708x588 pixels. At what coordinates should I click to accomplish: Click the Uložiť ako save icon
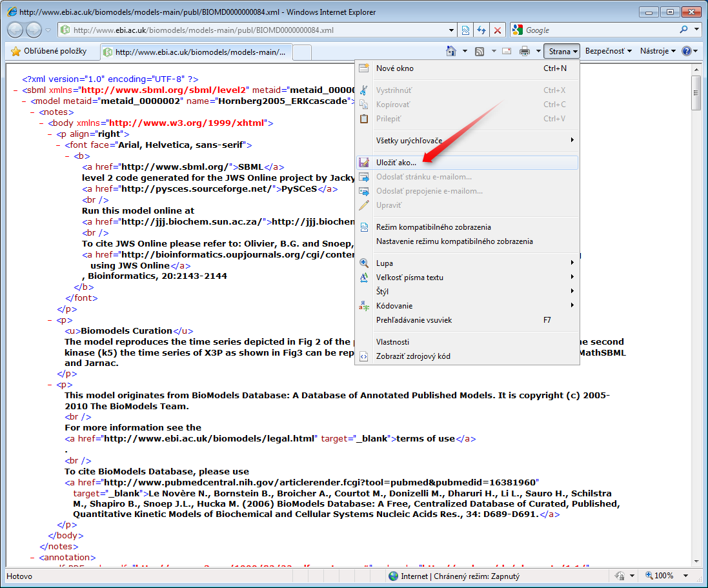click(x=364, y=163)
